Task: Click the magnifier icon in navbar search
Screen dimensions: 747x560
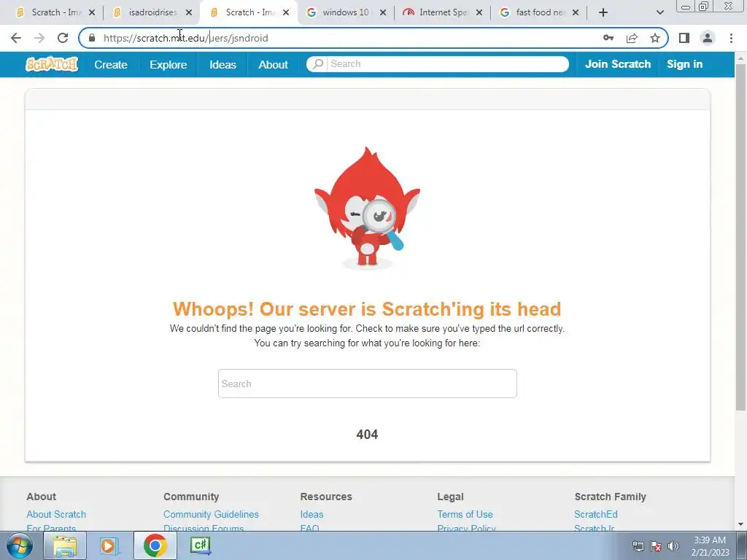Action: 318,64
